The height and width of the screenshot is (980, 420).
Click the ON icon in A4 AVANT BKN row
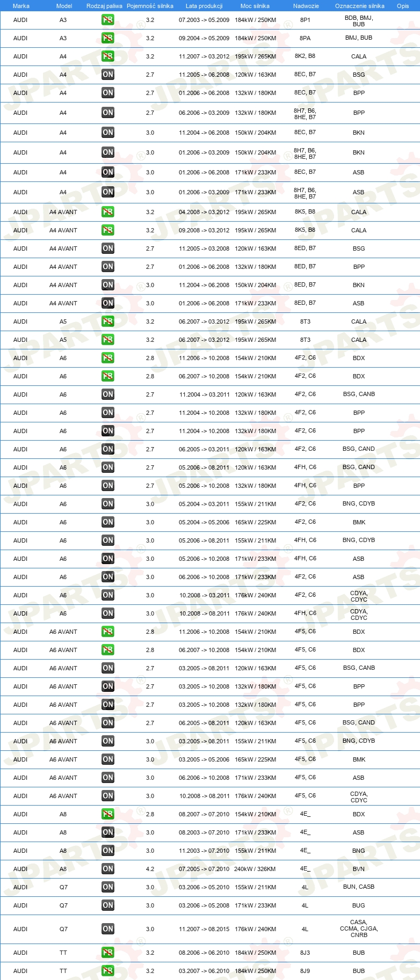pos(108,285)
